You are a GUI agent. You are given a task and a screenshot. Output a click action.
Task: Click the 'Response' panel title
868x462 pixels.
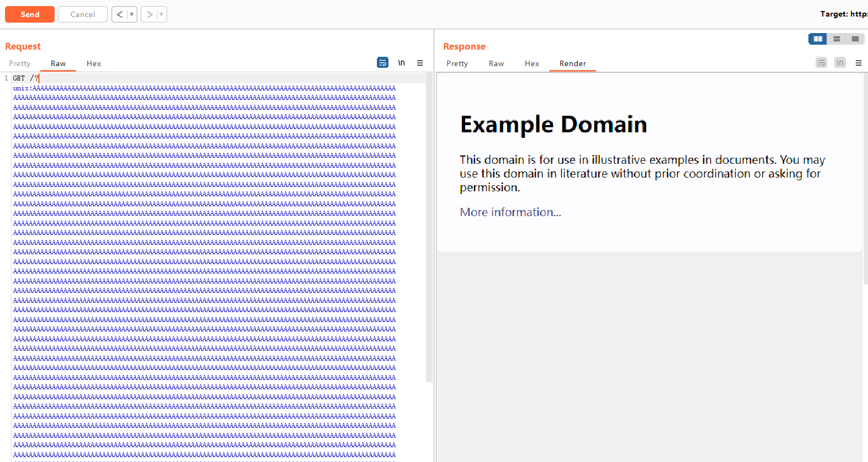point(464,46)
